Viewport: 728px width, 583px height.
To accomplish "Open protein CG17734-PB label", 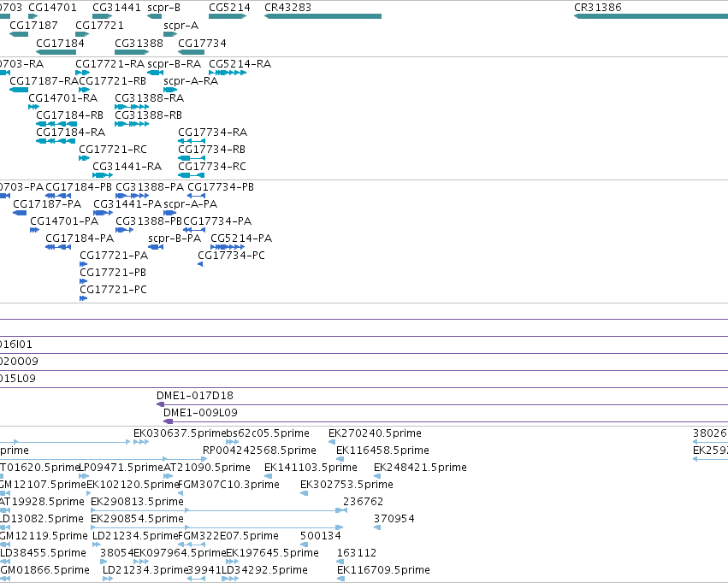I will (x=221, y=187).
